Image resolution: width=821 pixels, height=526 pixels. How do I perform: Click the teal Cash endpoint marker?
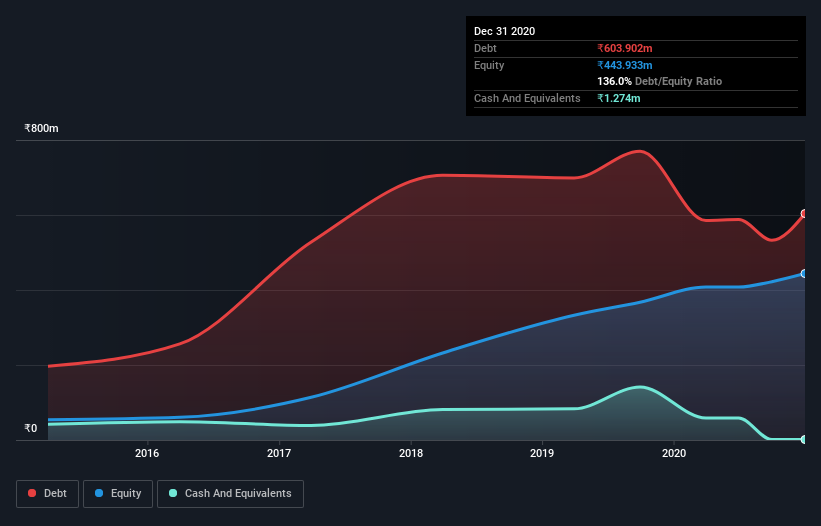click(x=804, y=439)
